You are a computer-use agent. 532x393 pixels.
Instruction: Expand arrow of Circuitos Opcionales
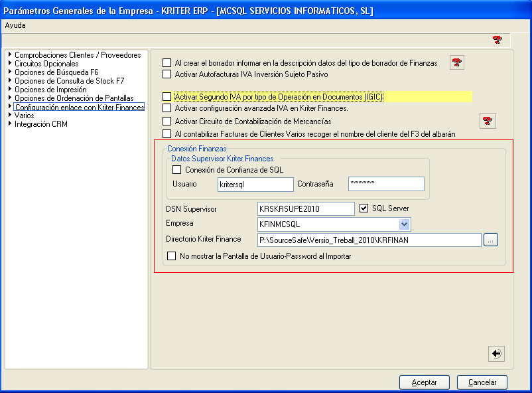point(10,63)
